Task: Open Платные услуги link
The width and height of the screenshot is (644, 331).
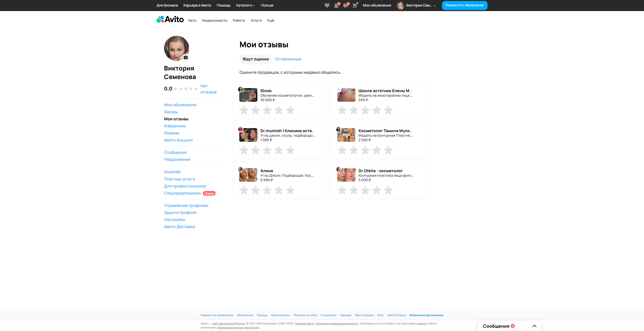Action: tap(180, 179)
